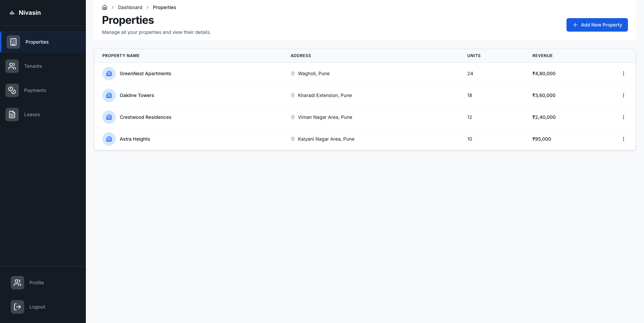Click the Payments sidebar icon
The image size is (644, 323).
pyautogui.click(x=12, y=90)
